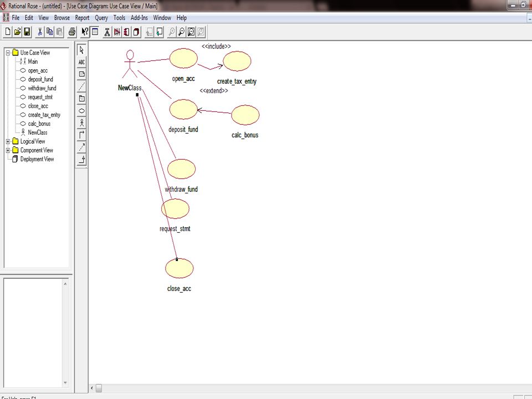Select Main diagram in browser tree
The height and width of the screenshot is (399, 532).
click(33, 62)
